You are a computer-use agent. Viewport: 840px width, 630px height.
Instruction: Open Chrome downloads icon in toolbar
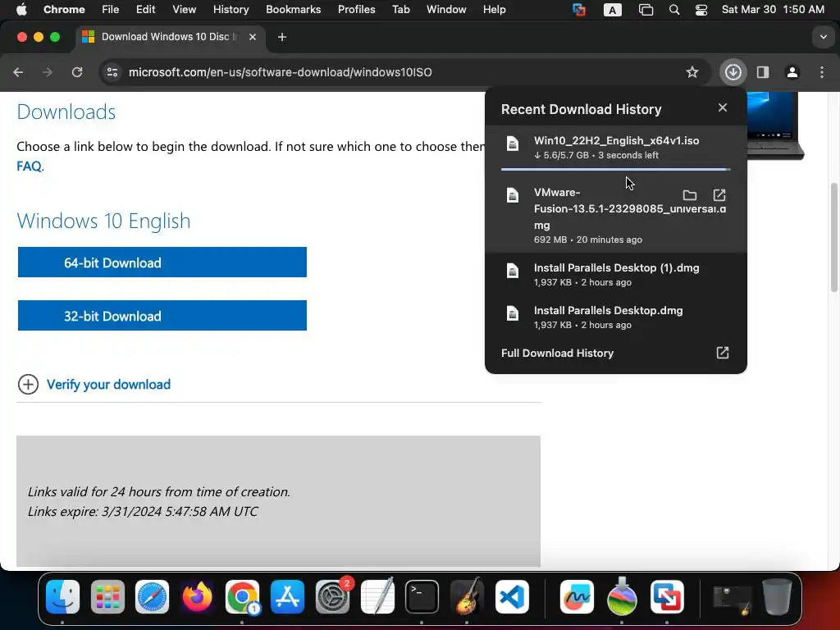733,72
